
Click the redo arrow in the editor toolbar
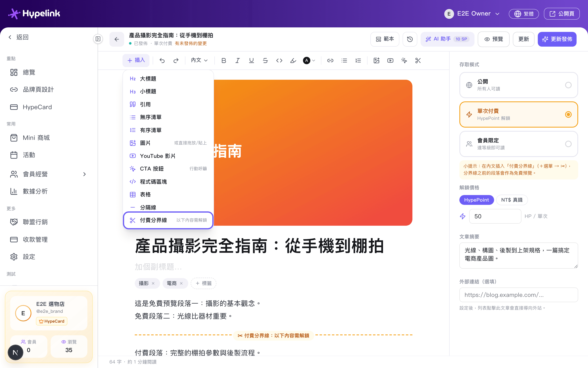pos(176,60)
